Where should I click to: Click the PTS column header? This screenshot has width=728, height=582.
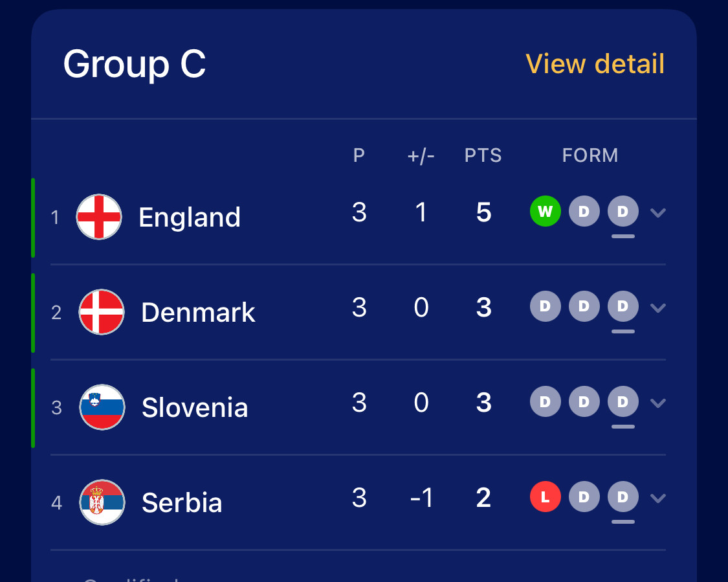point(483,155)
